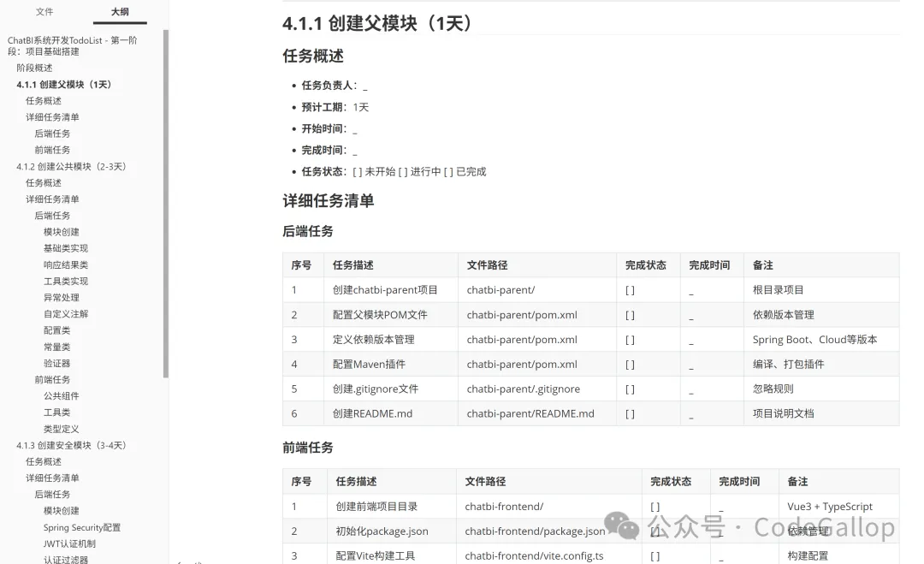Screen dimensions: 924x564
Task: Click the outline sidebar vertical scrollbar
Action: [166, 204]
